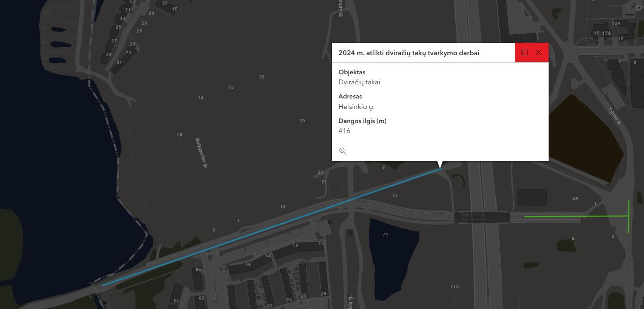Click the 4A address label

point(575,198)
